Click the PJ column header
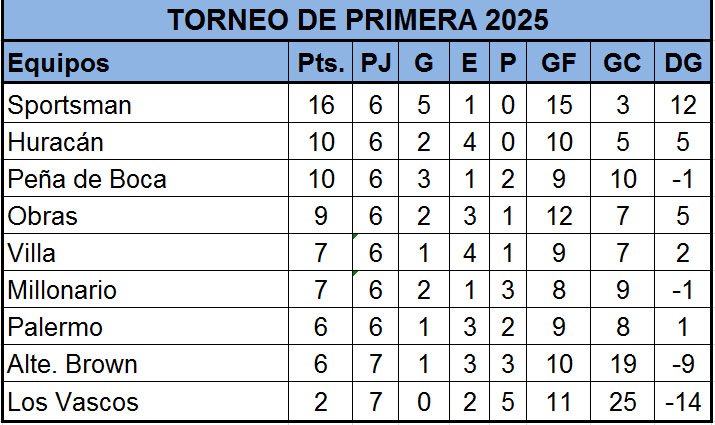Screen dimensions: 715x425 tap(376, 62)
